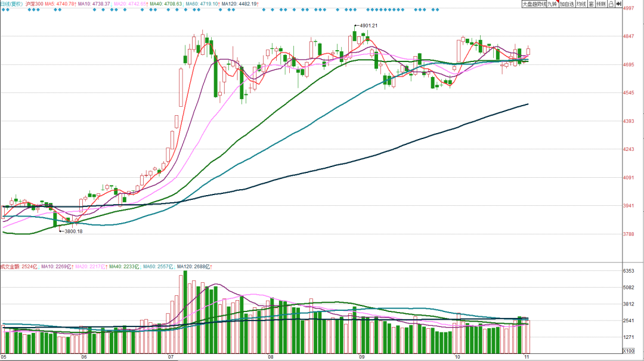The width and height of the screenshot is (644, 361).
Task: Click the 成交金额: 2524亿 volume label
Action: (20, 267)
